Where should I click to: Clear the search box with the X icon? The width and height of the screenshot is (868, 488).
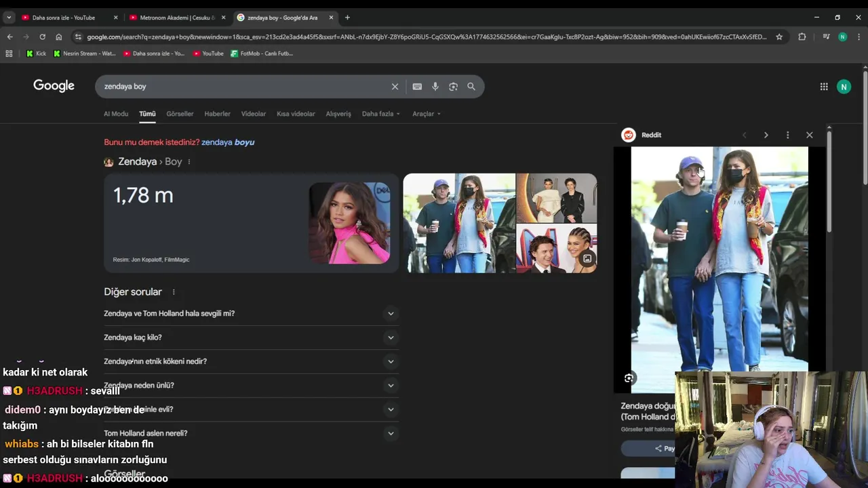click(x=395, y=87)
